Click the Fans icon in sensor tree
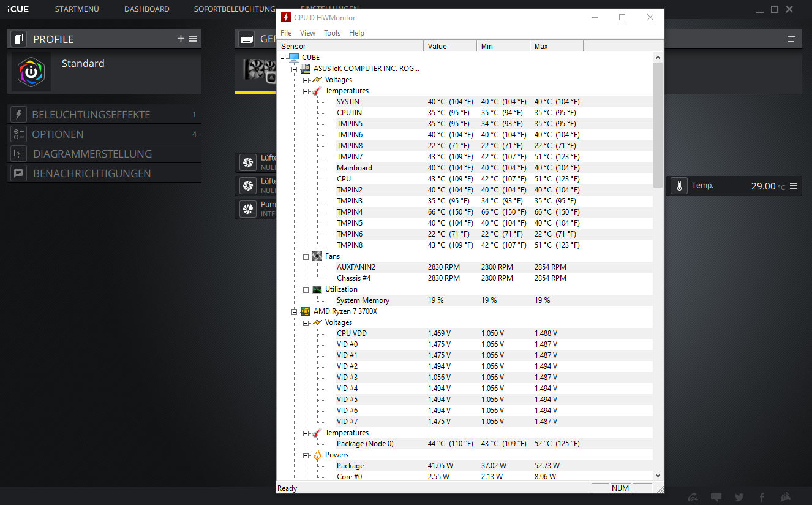The image size is (812, 505). click(317, 256)
